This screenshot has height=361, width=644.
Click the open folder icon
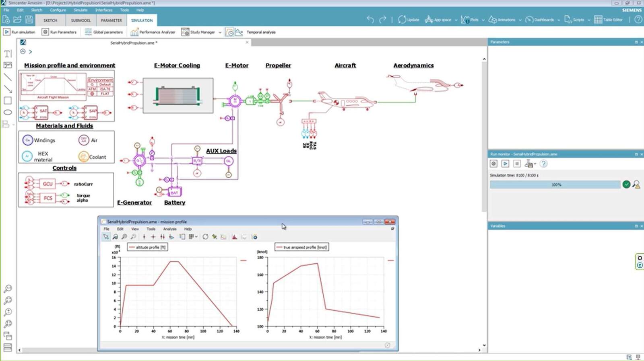tap(17, 19)
